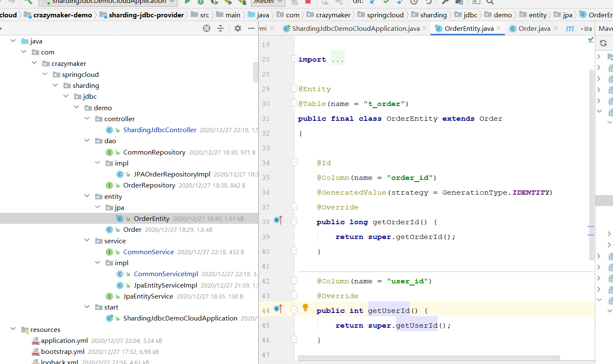Select OrderRepository in project tree
This screenshot has width=613, height=364.
(149, 185)
